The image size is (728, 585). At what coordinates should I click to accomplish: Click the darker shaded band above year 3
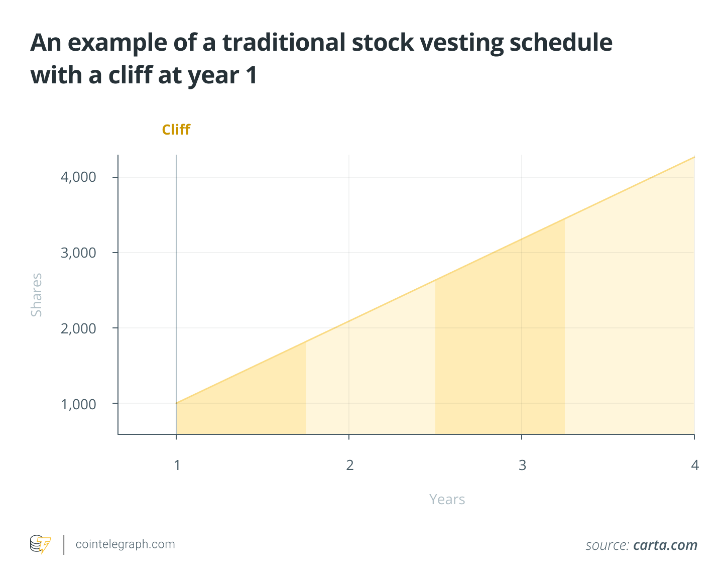click(x=500, y=352)
